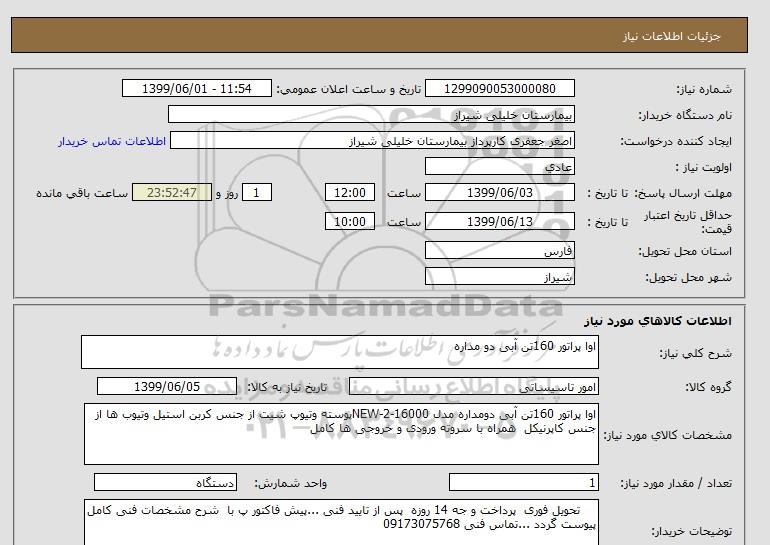Click the label تاریخ و ساعت اعلان عمومی
The width and height of the screenshot is (770, 545).
coord(349,89)
